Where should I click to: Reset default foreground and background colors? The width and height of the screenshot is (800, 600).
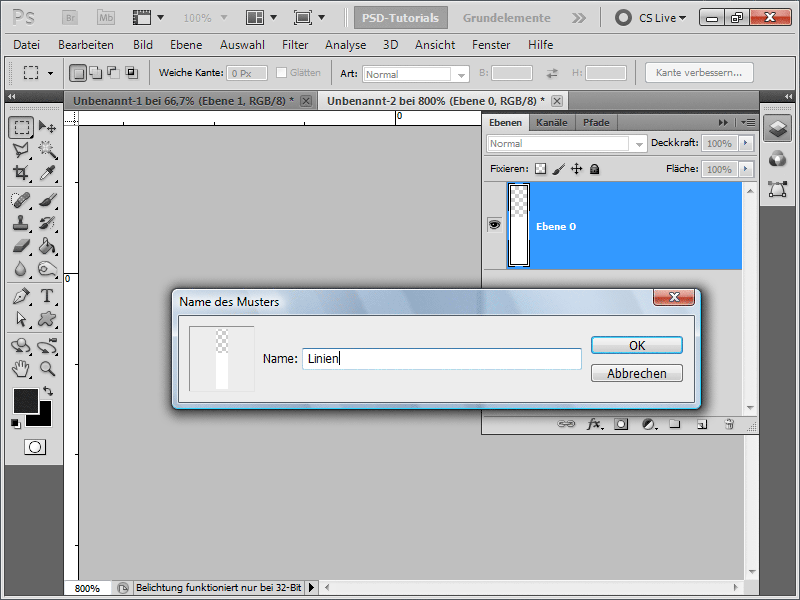pos(16,423)
